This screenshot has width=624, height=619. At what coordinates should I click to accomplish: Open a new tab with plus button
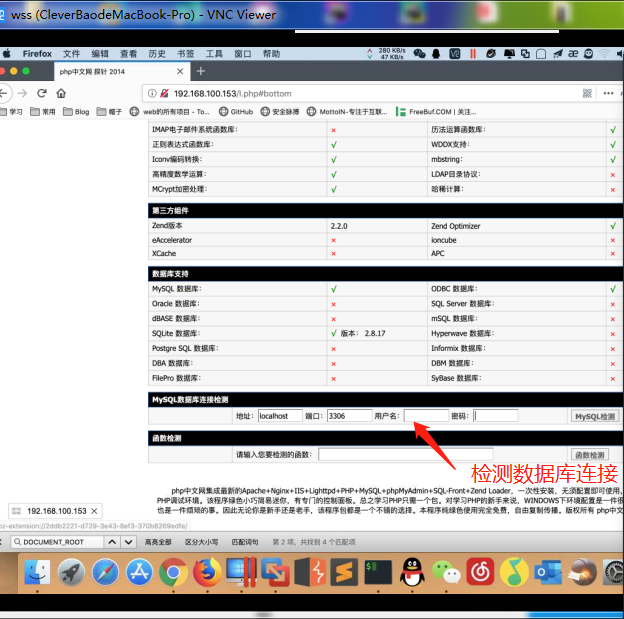(x=200, y=71)
